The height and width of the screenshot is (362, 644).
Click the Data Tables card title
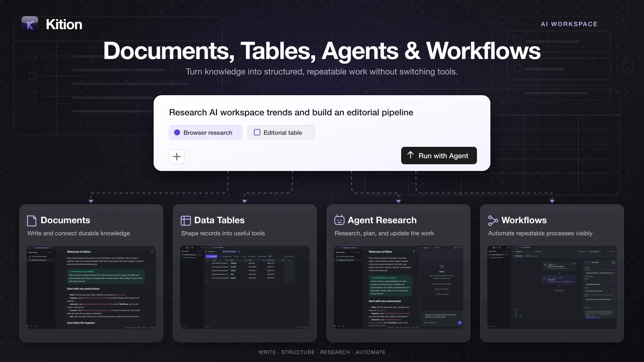coord(219,220)
